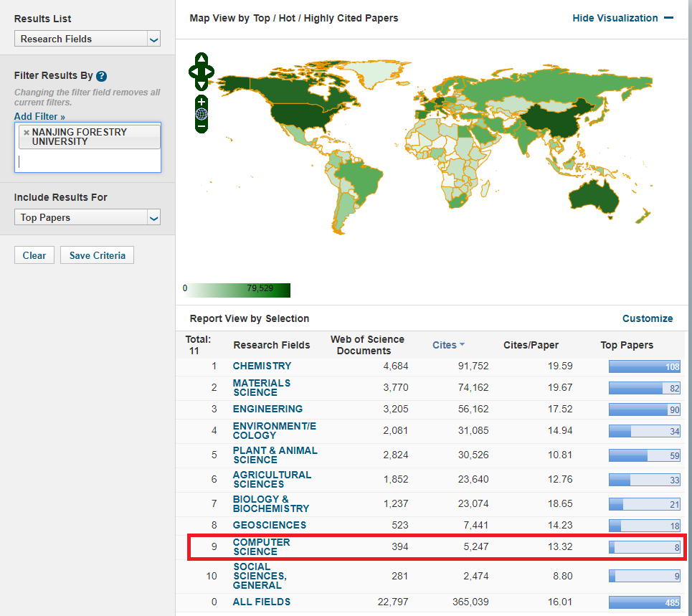The image size is (692, 616).
Task: Click inside the filter input field
Action: 87,161
